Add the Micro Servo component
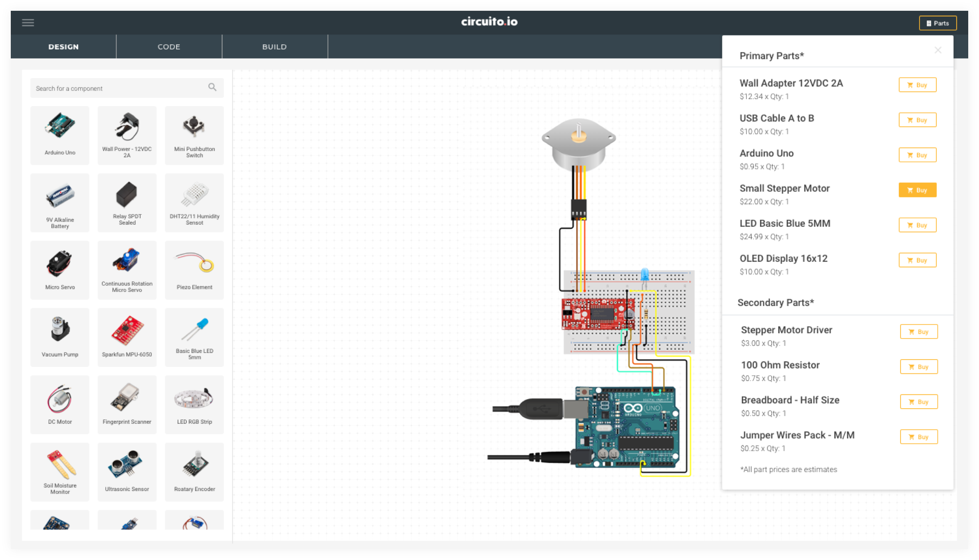Image resolution: width=979 pixels, height=560 pixels. (60, 270)
